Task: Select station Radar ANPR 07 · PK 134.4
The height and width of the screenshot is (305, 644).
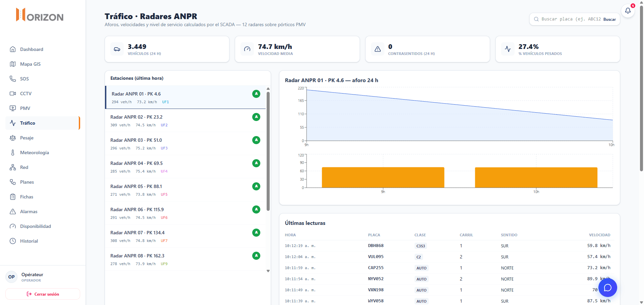Action: pyautogui.click(x=185, y=236)
